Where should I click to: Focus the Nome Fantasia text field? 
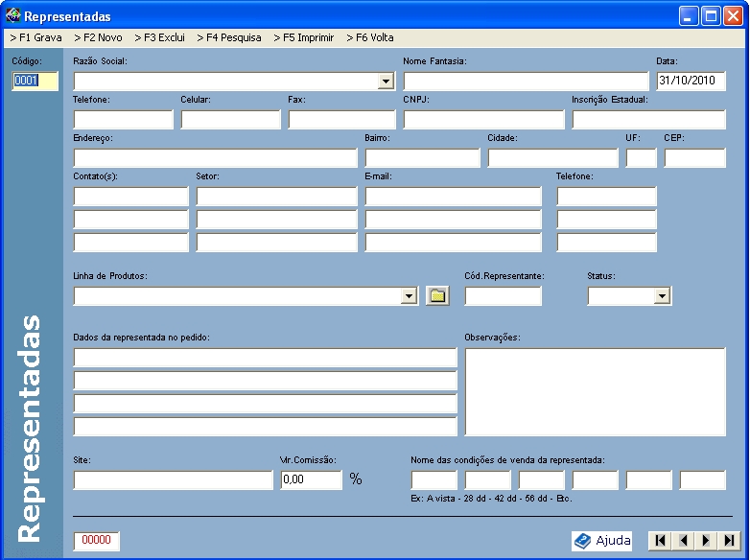coord(526,82)
